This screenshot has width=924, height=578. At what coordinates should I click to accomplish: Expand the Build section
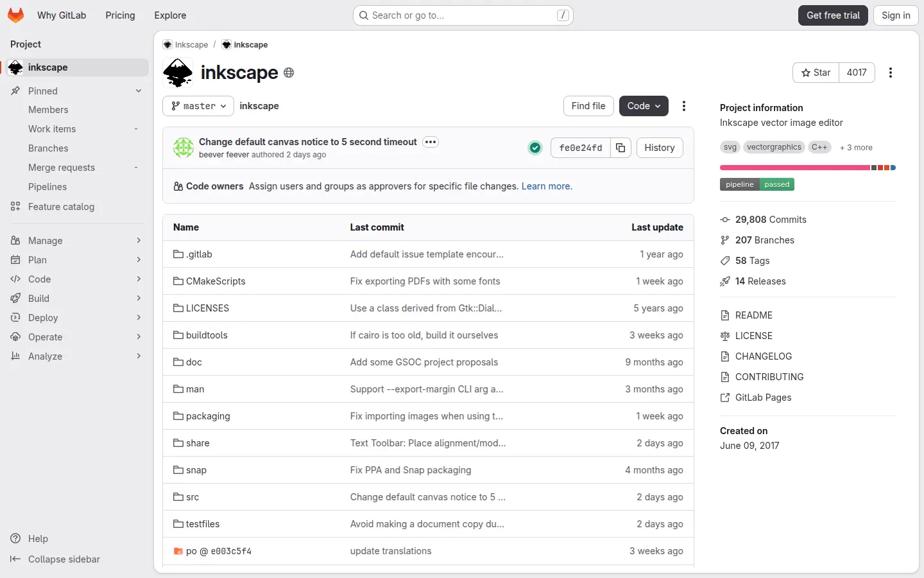tap(77, 299)
